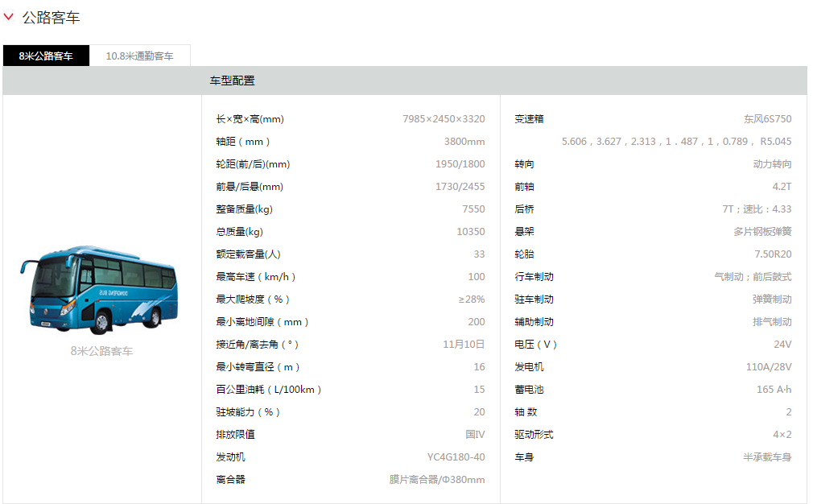Click the 排气制动 auxiliary brake value
This screenshot has width=813, height=504.
pyautogui.click(x=773, y=322)
